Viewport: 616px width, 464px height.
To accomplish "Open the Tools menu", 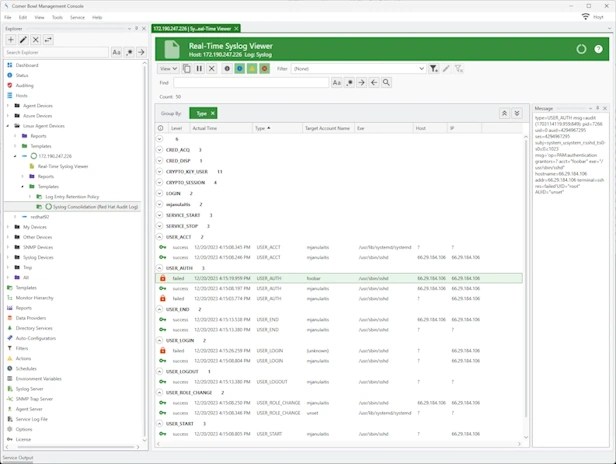I will point(57,17).
